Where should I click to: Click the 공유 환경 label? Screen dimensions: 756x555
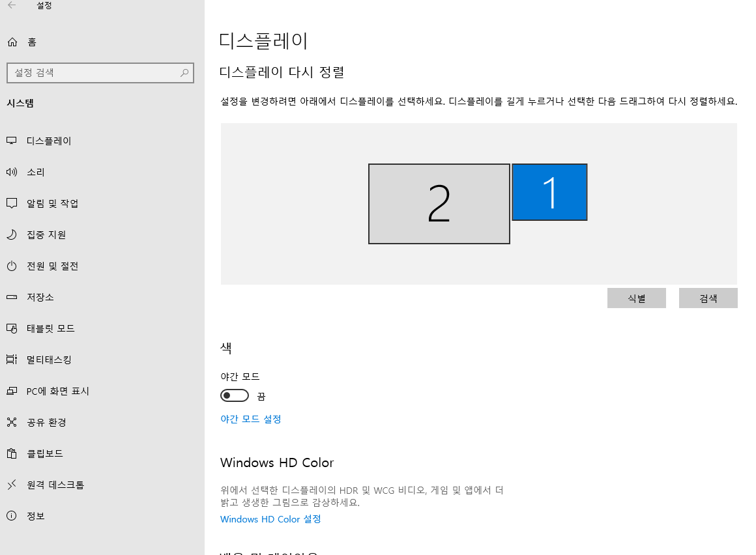46,422
